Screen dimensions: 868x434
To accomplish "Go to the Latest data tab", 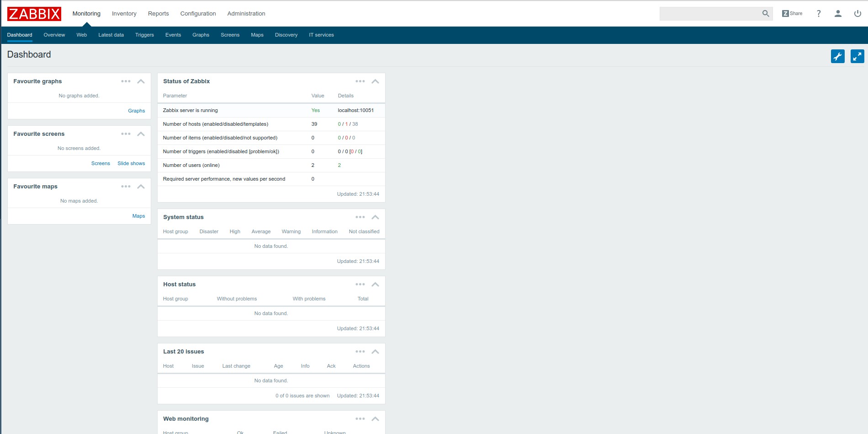I will (x=111, y=35).
